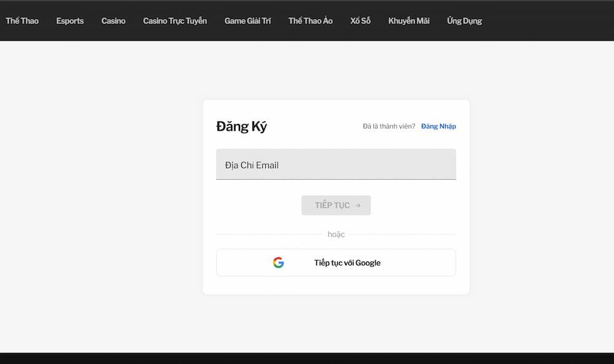Select Tiếp tục với Google sign-up option

pyautogui.click(x=347, y=262)
